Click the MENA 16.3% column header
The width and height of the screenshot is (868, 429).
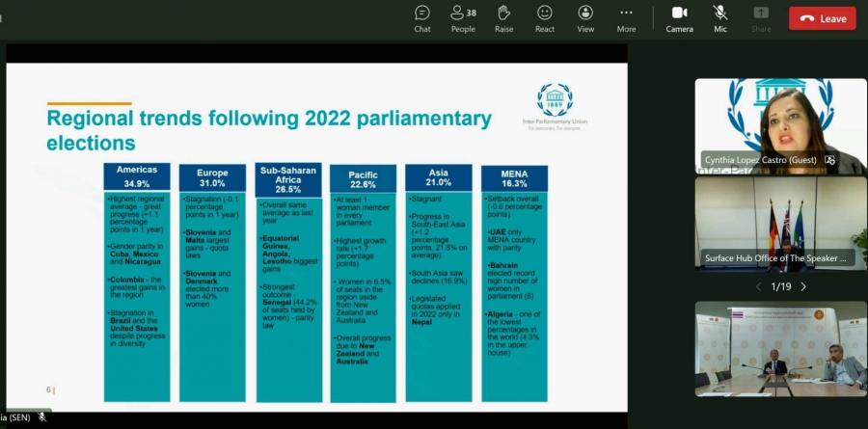point(514,177)
